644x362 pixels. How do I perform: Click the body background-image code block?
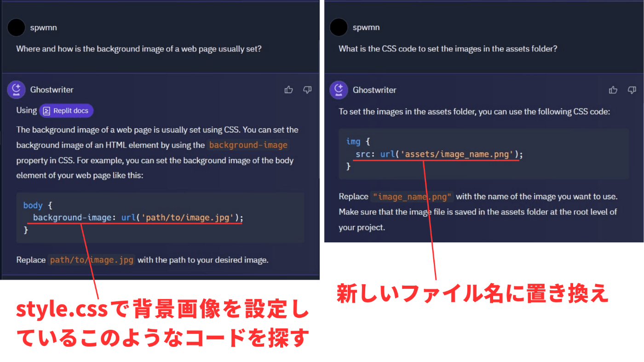coord(160,218)
